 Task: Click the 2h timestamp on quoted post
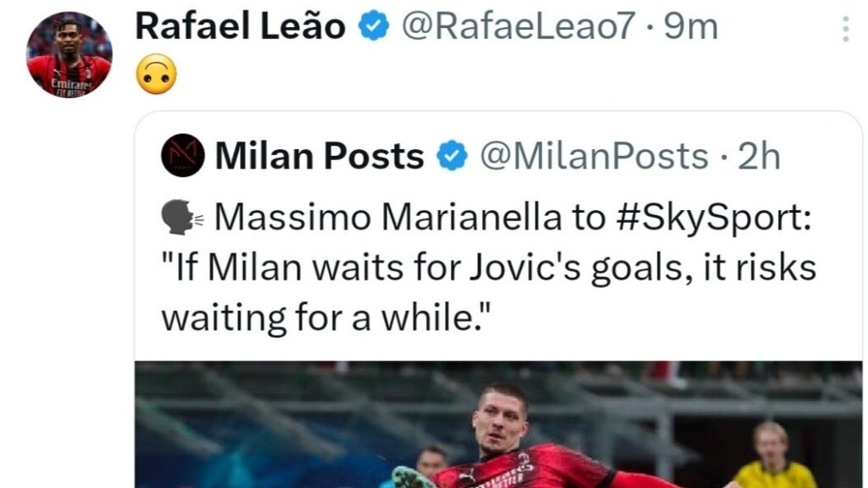tap(759, 156)
